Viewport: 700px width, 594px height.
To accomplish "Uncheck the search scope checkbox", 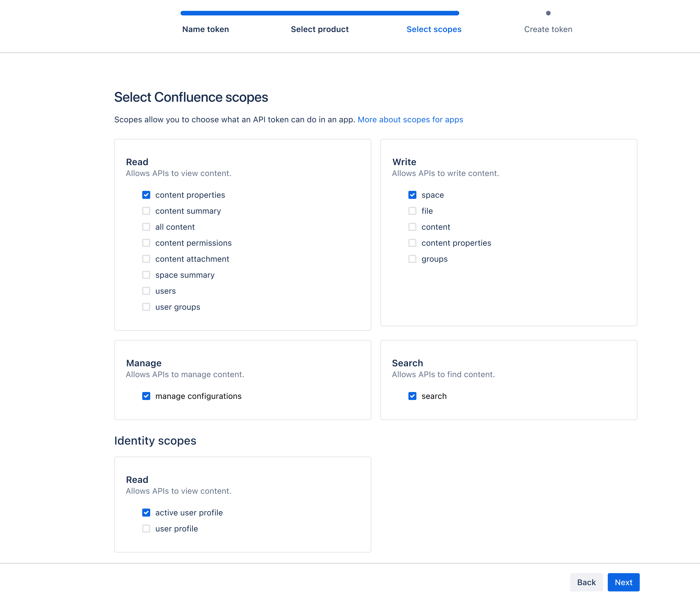I will pos(412,396).
